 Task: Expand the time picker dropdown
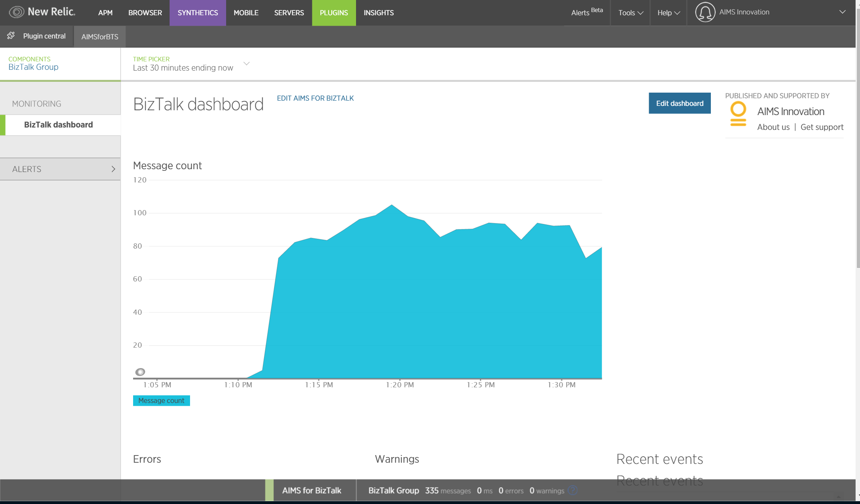point(247,64)
